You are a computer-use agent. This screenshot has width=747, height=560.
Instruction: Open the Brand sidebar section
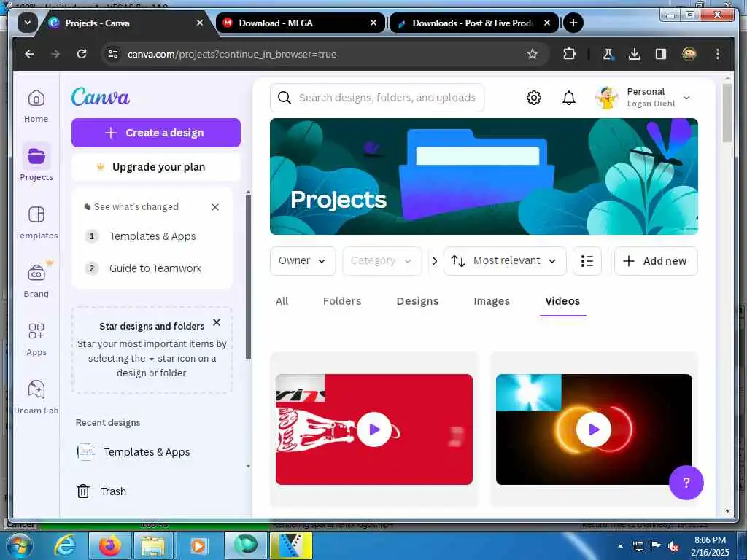[36, 281]
